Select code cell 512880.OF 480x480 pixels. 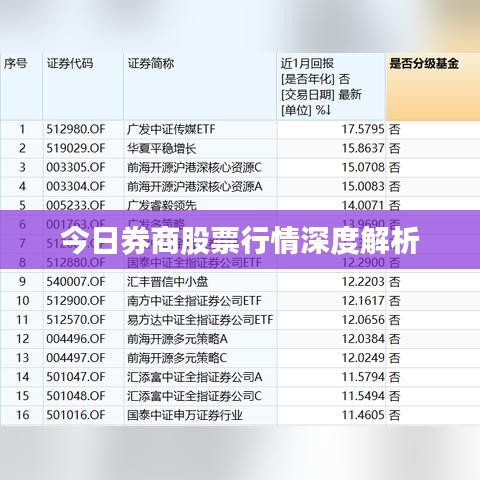pos(76,263)
